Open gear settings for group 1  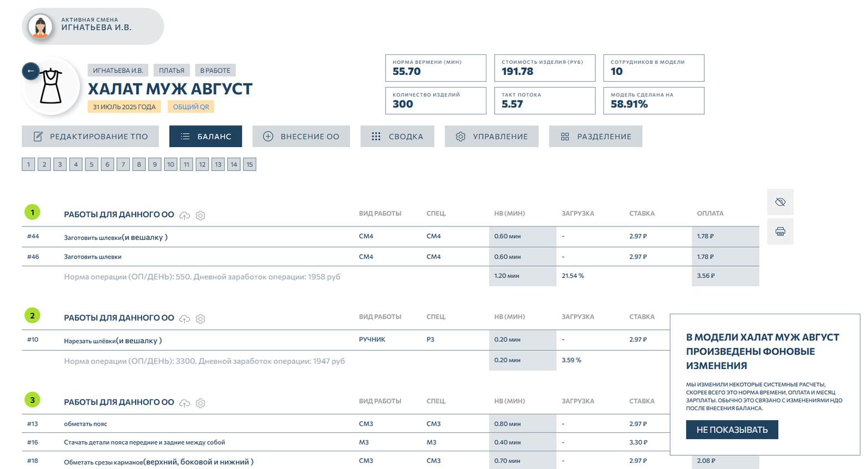(x=201, y=215)
